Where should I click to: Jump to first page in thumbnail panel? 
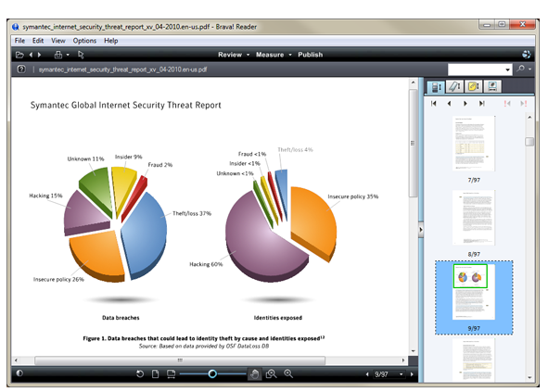[434, 104]
